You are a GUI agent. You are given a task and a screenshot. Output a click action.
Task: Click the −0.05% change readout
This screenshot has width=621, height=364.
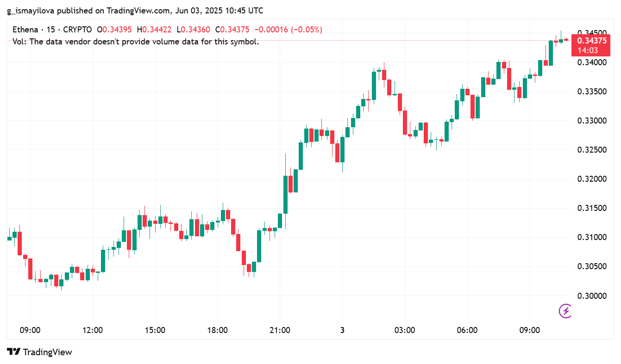tap(305, 30)
